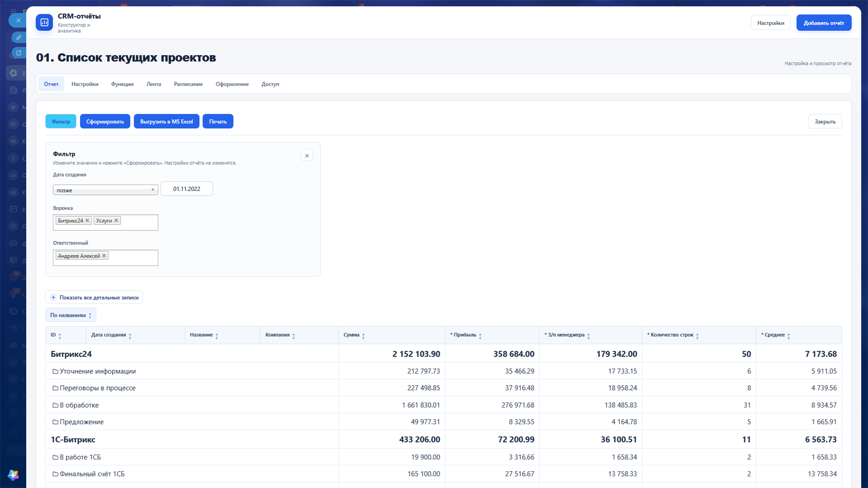Screen dimensions: 868x488
Task: Select the Предложение row label
Action: pos(82,422)
